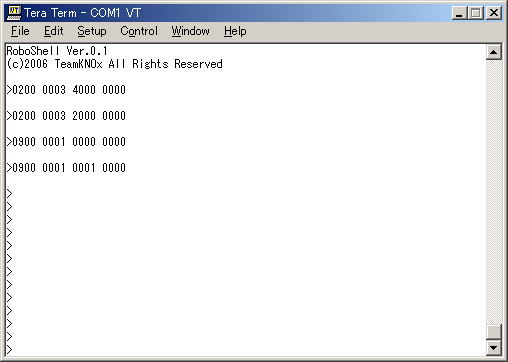Screen dimensions: 508x362
Task: Open the Setup menu
Action: pyautogui.click(x=92, y=31)
